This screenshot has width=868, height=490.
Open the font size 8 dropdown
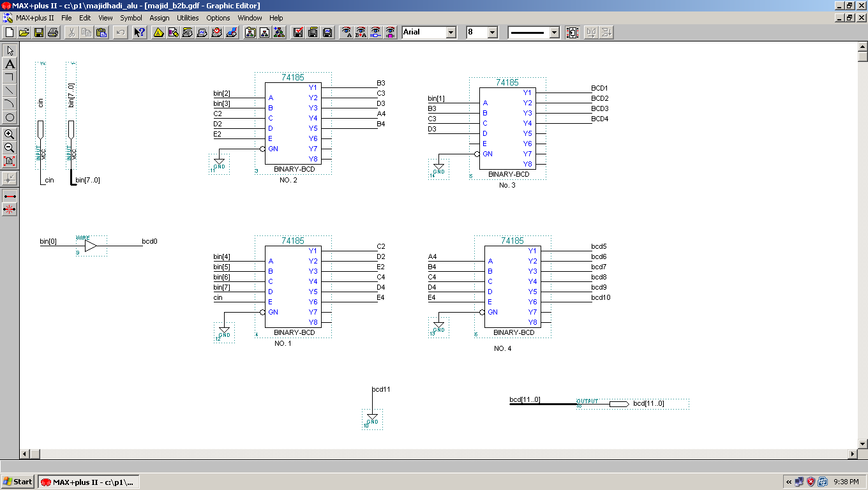pyautogui.click(x=492, y=32)
